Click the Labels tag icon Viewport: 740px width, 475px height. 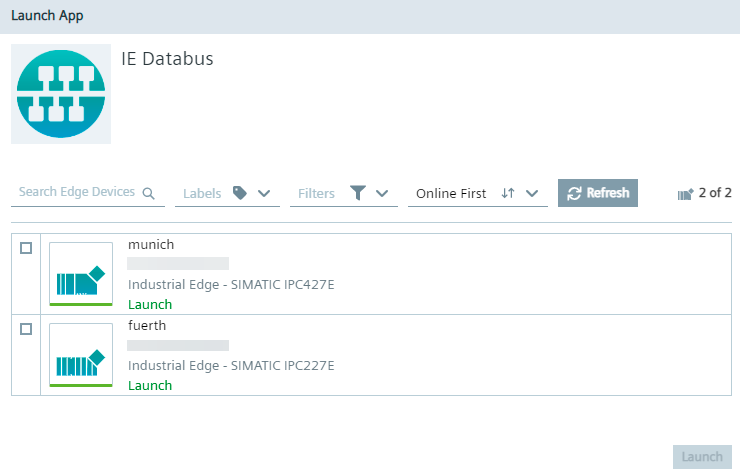tap(240, 193)
